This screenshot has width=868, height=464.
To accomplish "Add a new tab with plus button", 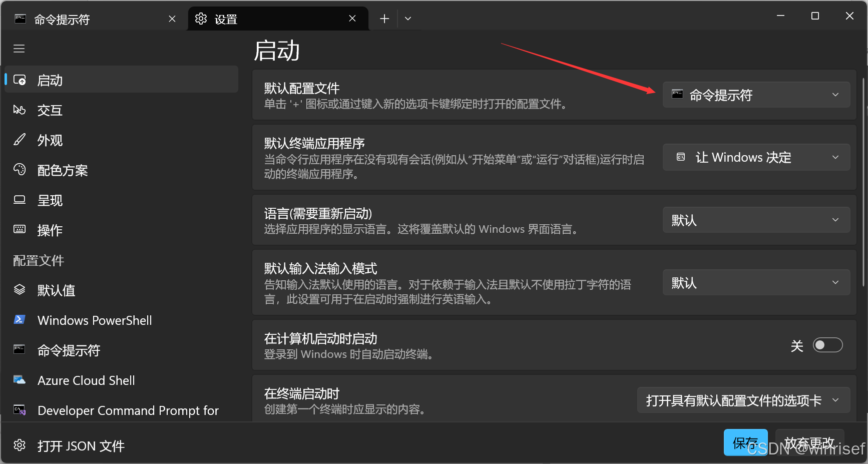I will tap(384, 19).
